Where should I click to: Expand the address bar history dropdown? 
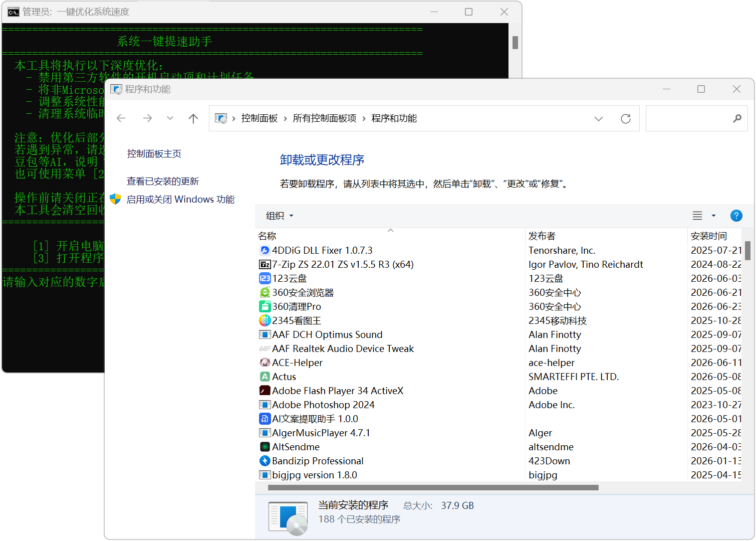[599, 119]
